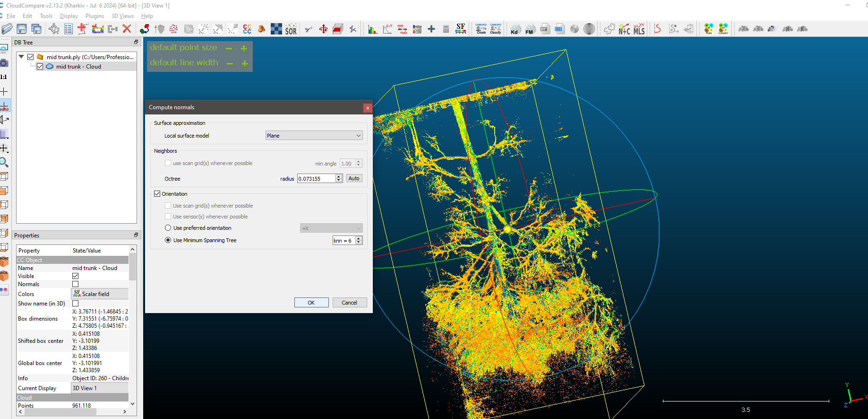Screen dimensions: 868x419
Task: Open the Plugins menu
Action: (x=95, y=16)
